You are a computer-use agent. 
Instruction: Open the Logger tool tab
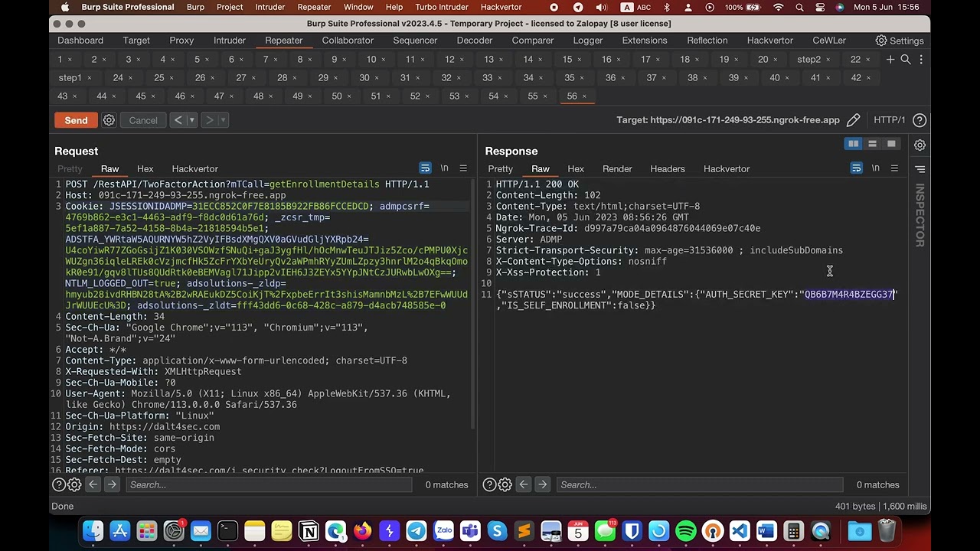point(588,41)
